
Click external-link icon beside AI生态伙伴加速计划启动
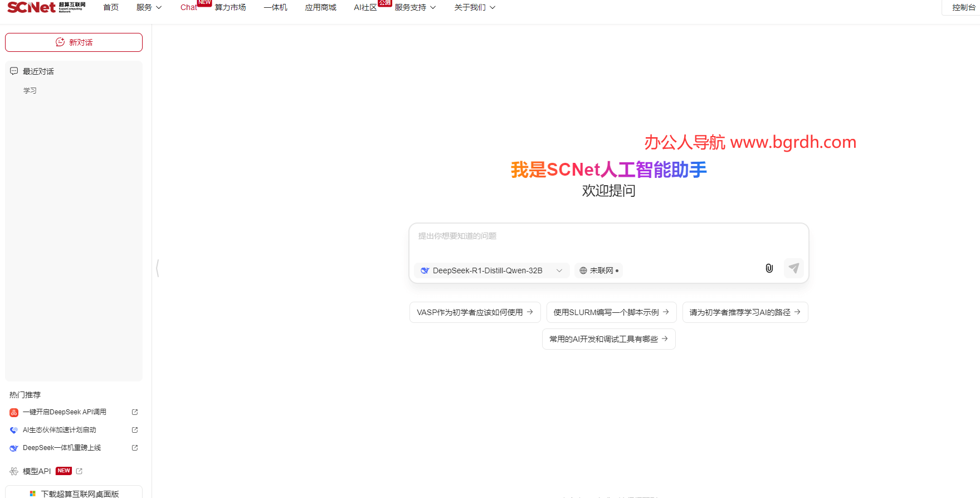click(x=135, y=430)
